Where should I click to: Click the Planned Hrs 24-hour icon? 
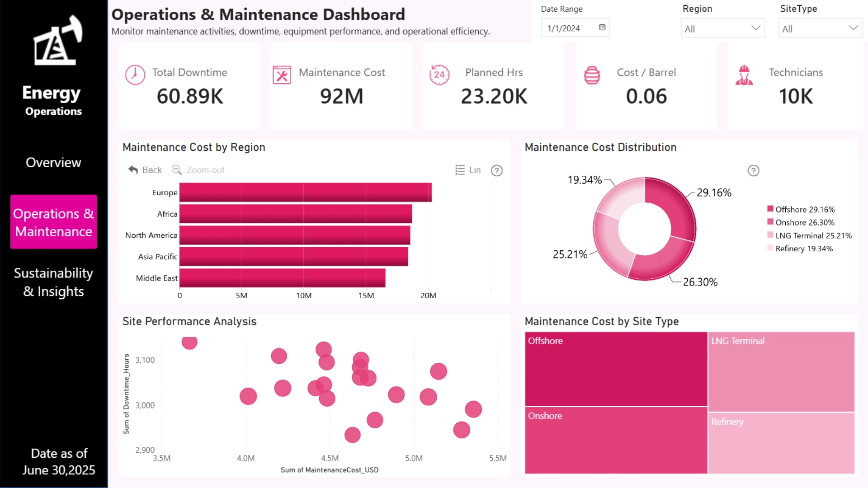pyautogui.click(x=439, y=75)
